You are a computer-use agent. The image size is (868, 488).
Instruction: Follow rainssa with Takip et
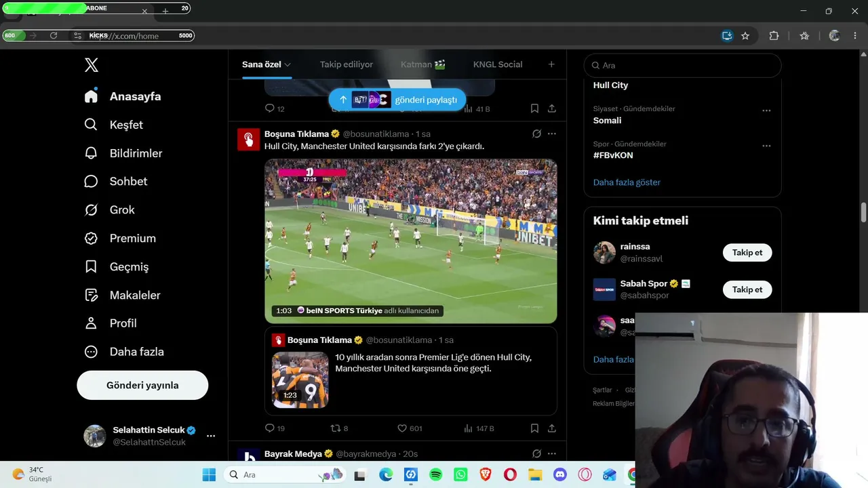747,253
